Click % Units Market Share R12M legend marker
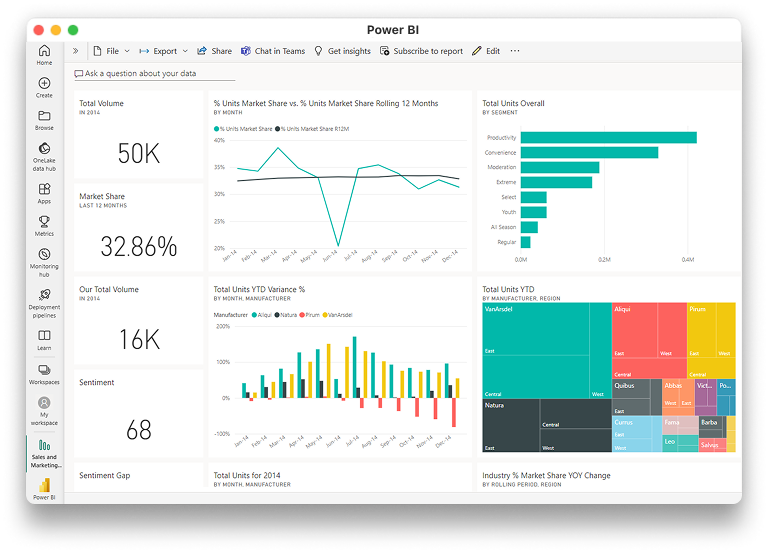 (278, 129)
